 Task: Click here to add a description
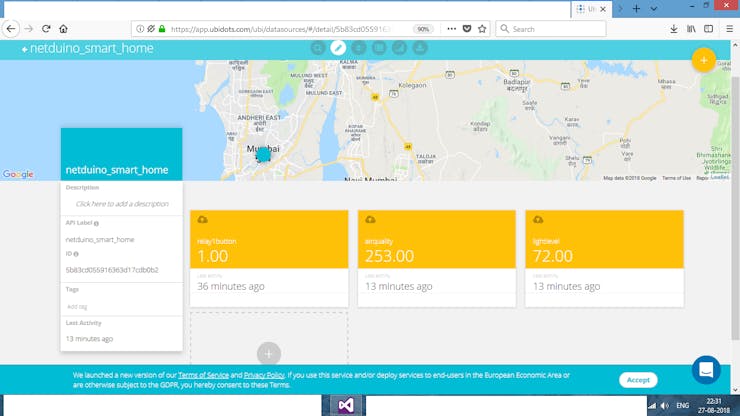click(122, 204)
